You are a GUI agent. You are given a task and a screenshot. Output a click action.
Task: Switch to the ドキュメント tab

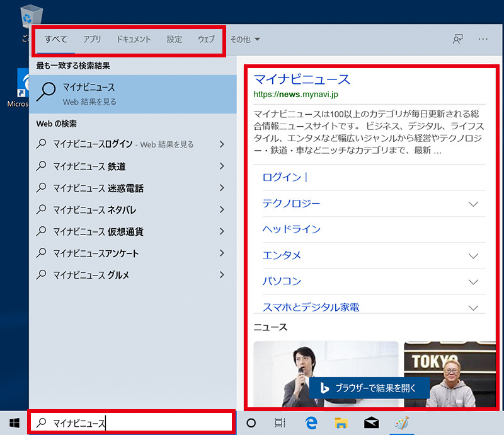[134, 39]
